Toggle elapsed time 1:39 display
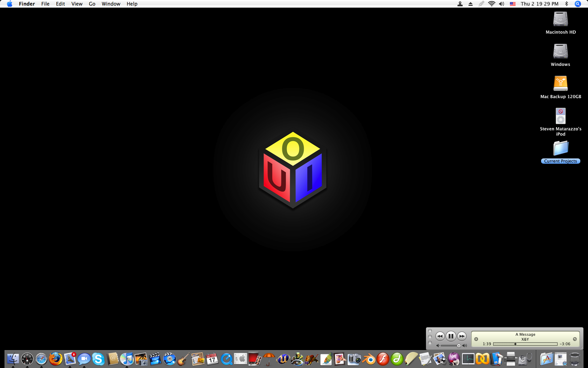The width and height of the screenshot is (588, 368). tap(487, 344)
